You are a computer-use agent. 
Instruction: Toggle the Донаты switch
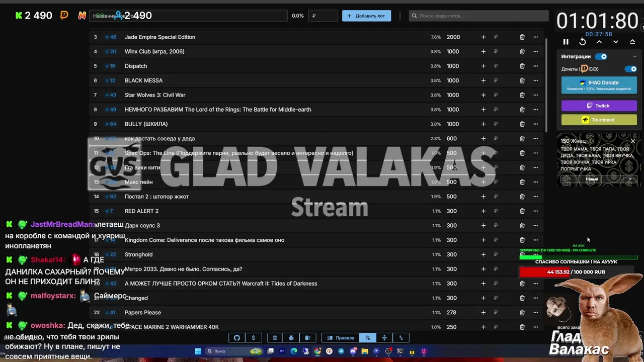pyautogui.click(x=630, y=69)
